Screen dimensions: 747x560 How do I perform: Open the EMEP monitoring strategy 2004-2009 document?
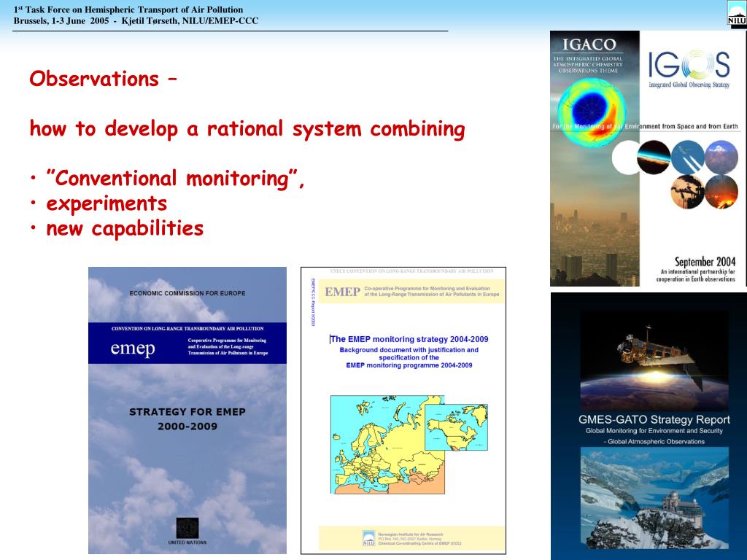403,411
